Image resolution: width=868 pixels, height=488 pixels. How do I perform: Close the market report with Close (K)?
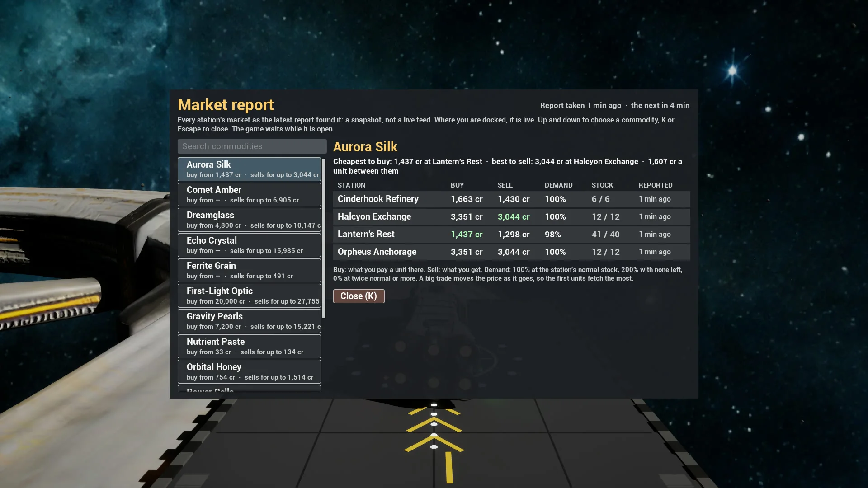coord(359,296)
